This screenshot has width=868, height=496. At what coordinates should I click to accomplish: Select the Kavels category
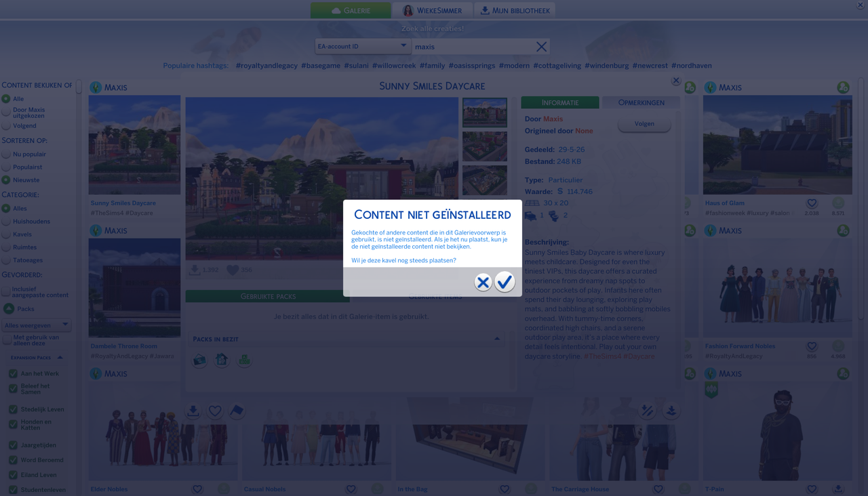[x=6, y=234]
